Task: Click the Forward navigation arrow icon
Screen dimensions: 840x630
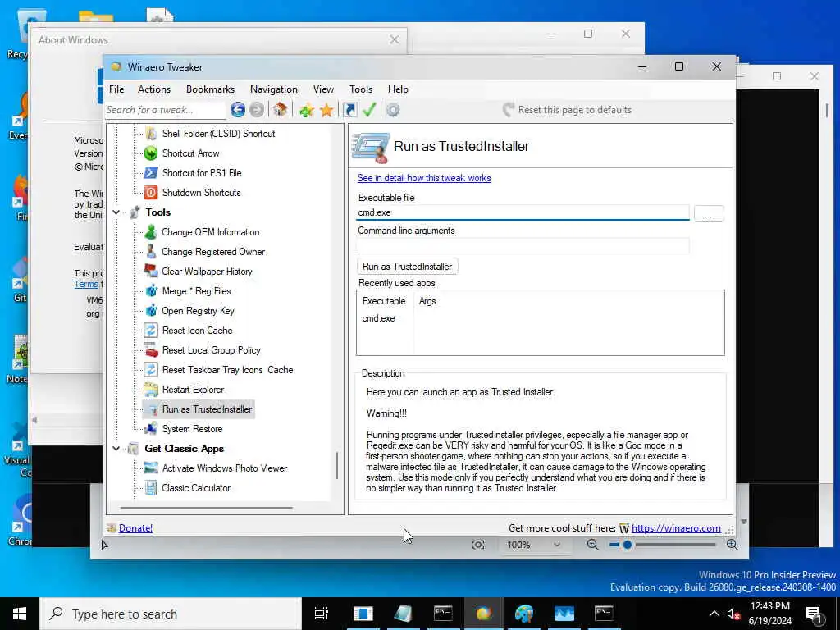Action: pos(257,110)
